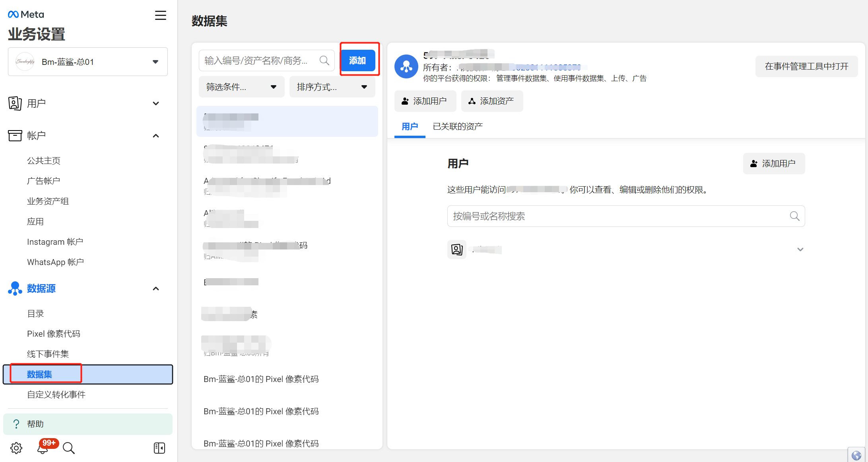This screenshot has width=868, height=462.
Task: Open 自定义转化事件 in sidebar
Action: pyautogui.click(x=56, y=395)
